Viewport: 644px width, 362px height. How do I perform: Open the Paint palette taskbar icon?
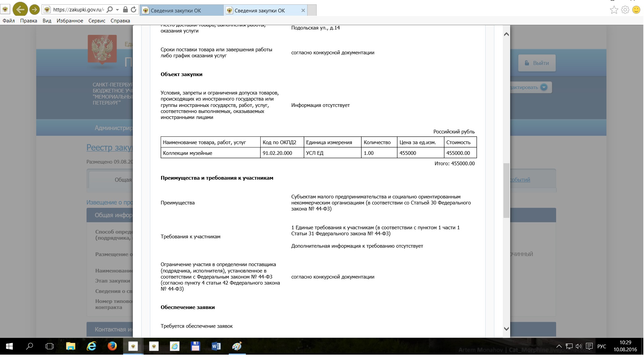point(237,346)
